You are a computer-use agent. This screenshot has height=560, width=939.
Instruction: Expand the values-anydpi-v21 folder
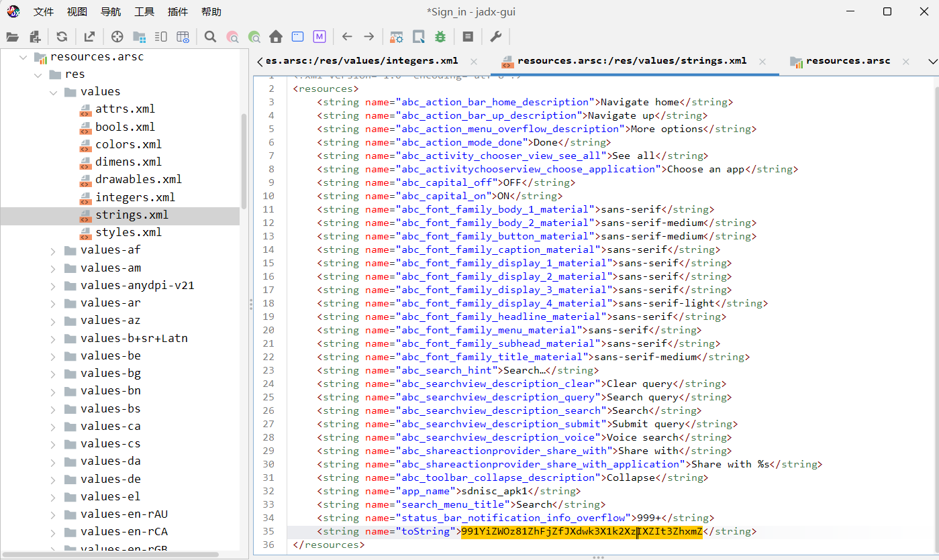tap(54, 286)
